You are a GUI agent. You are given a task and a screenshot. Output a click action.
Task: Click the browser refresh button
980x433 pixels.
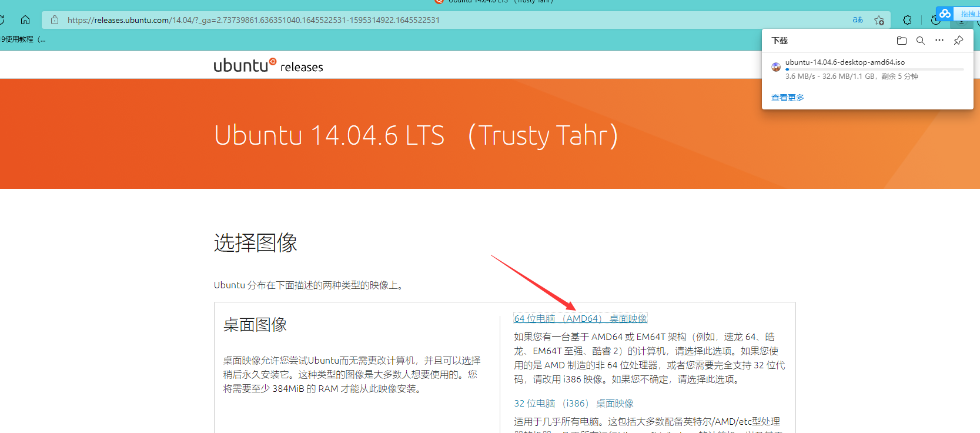(2, 20)
